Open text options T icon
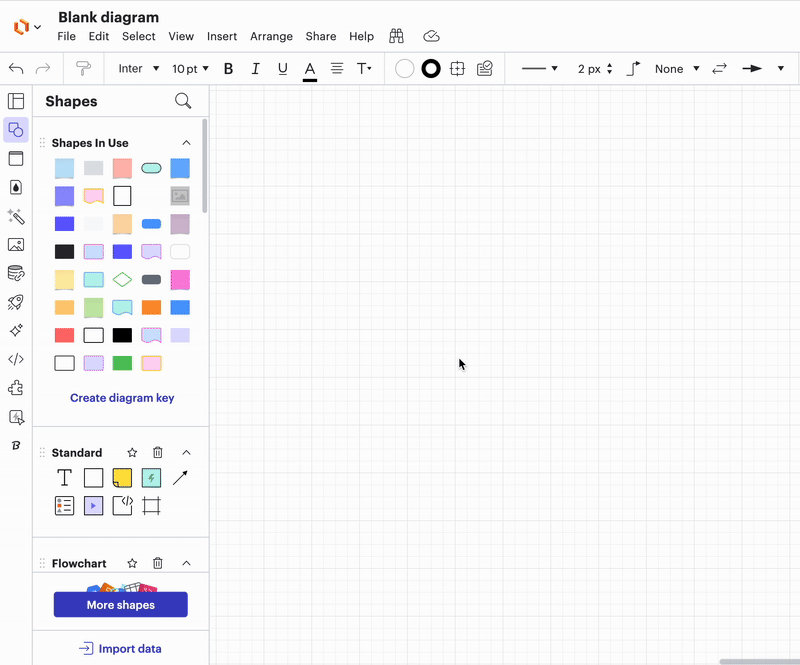 click(364, 68)
